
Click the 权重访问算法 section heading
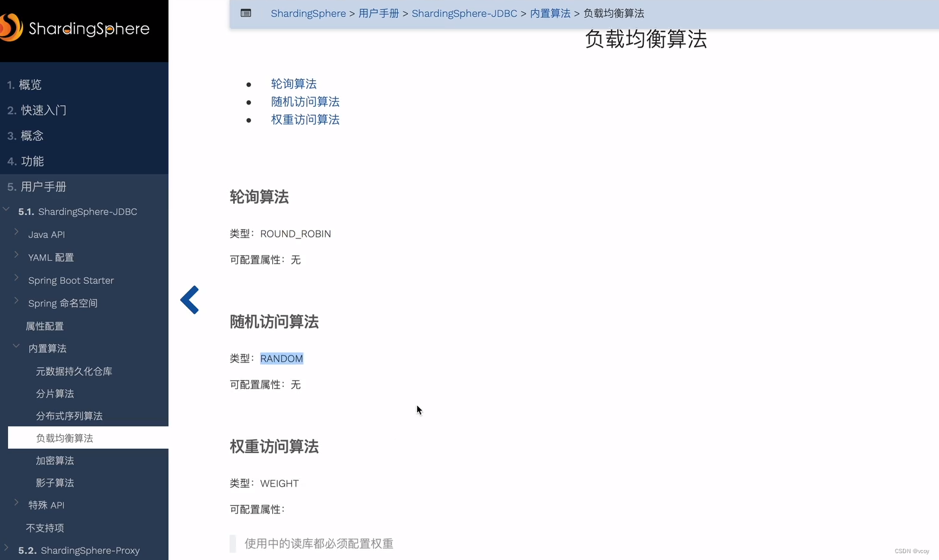(274, 447)
